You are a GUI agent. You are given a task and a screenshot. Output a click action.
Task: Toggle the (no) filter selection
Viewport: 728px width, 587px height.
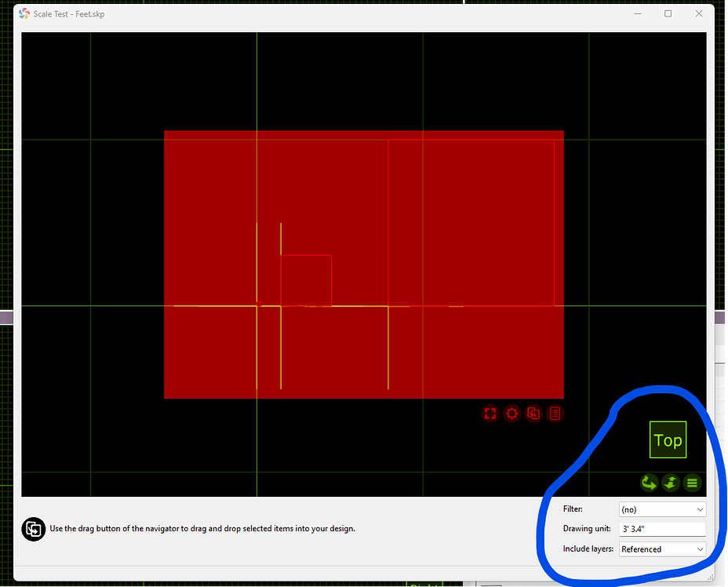click(x=661, y=509)
